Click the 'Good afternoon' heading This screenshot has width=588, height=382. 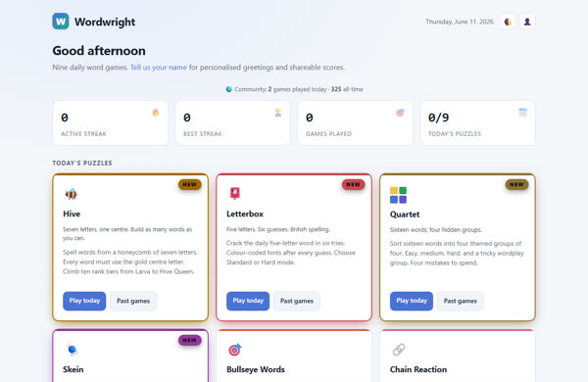click(99, 51)
